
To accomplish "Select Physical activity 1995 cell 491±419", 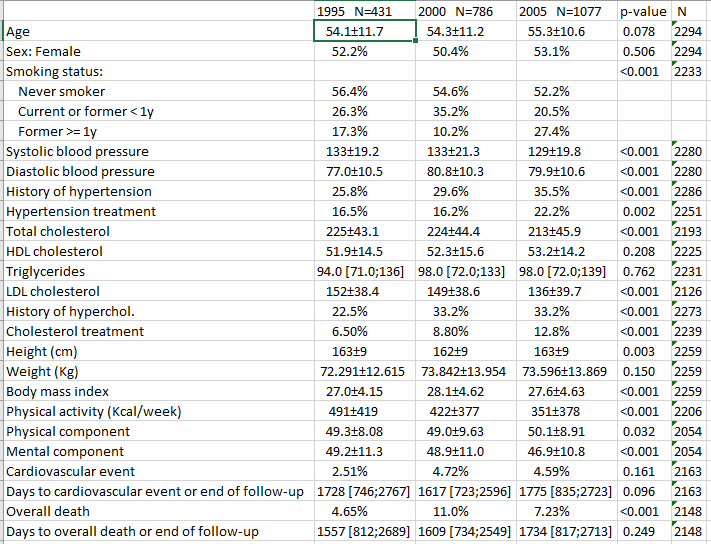I will click(x=365, y=411).
